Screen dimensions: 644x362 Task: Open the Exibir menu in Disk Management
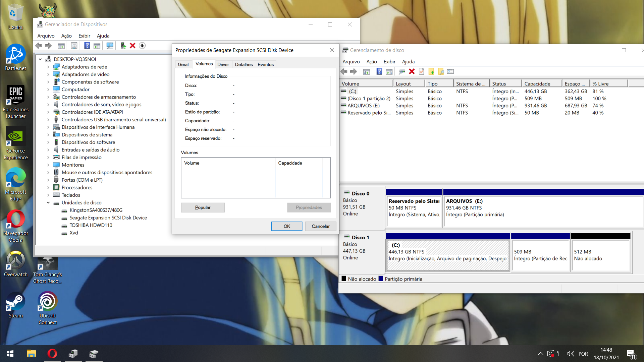[x=389, y=62]
